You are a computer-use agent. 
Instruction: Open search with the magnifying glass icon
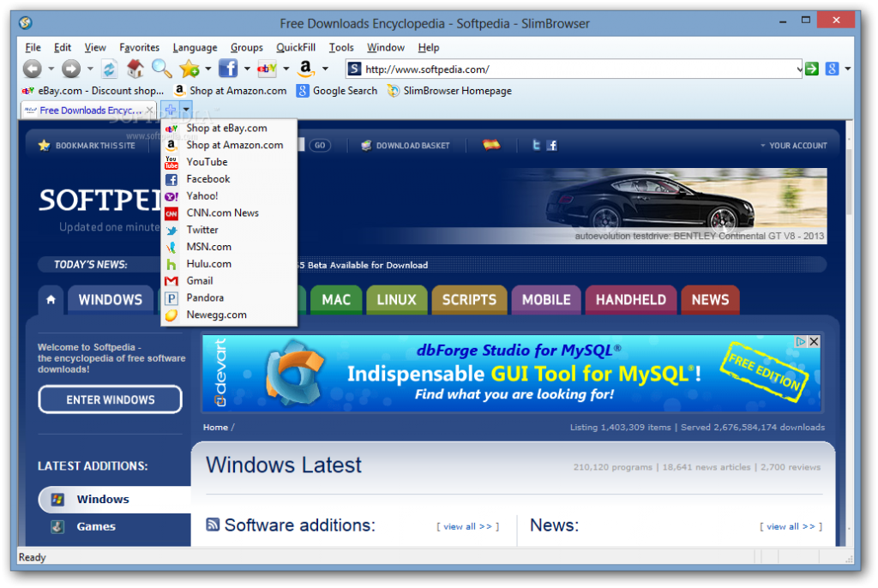point(161,69)
